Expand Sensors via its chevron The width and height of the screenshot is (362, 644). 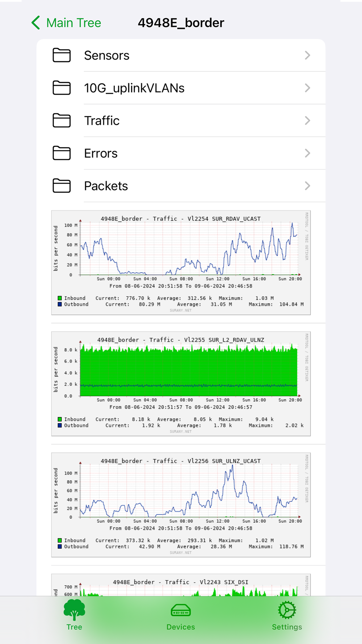point(307,55)
